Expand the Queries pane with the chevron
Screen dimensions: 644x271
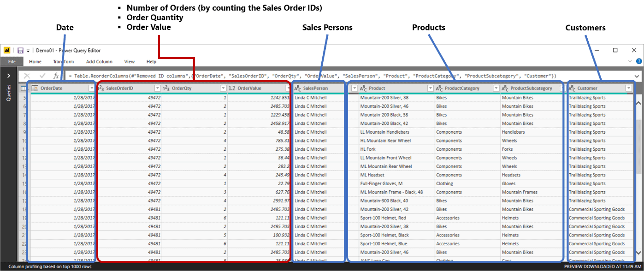pyautogui.click(x=8, y=75)
